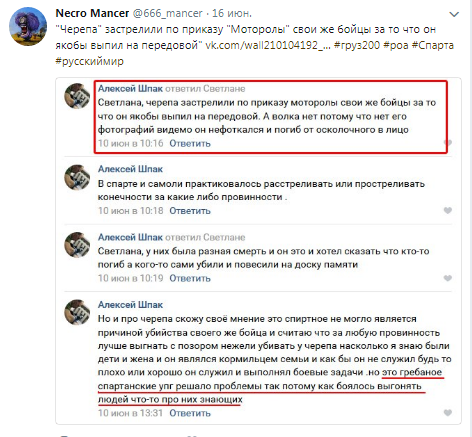Open the #роа hashtag
The height and width of the screenshot is (437, 472).
[396, 45]
